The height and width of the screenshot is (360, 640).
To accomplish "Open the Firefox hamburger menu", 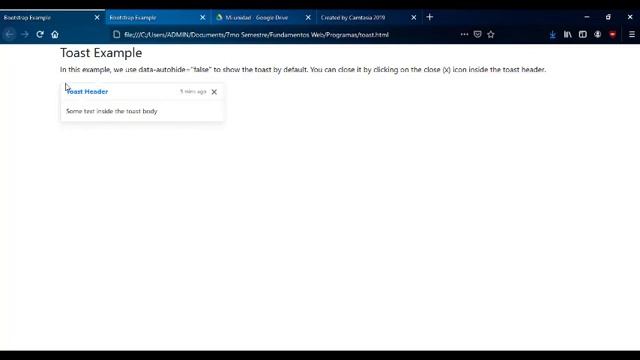I will coord(632,35).
